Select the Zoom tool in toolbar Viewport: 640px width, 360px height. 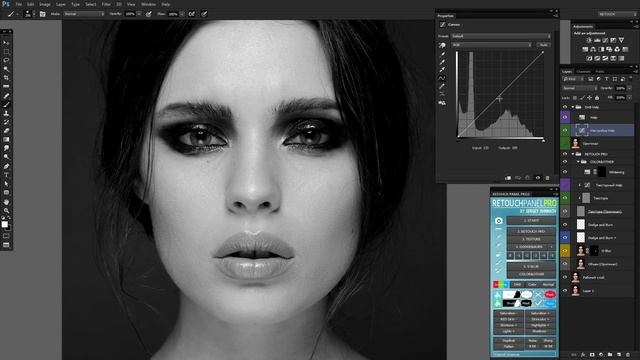[6, 210]
